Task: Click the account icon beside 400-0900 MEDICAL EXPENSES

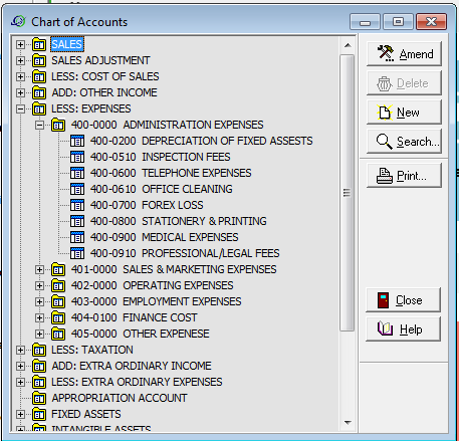Action: 77,237
